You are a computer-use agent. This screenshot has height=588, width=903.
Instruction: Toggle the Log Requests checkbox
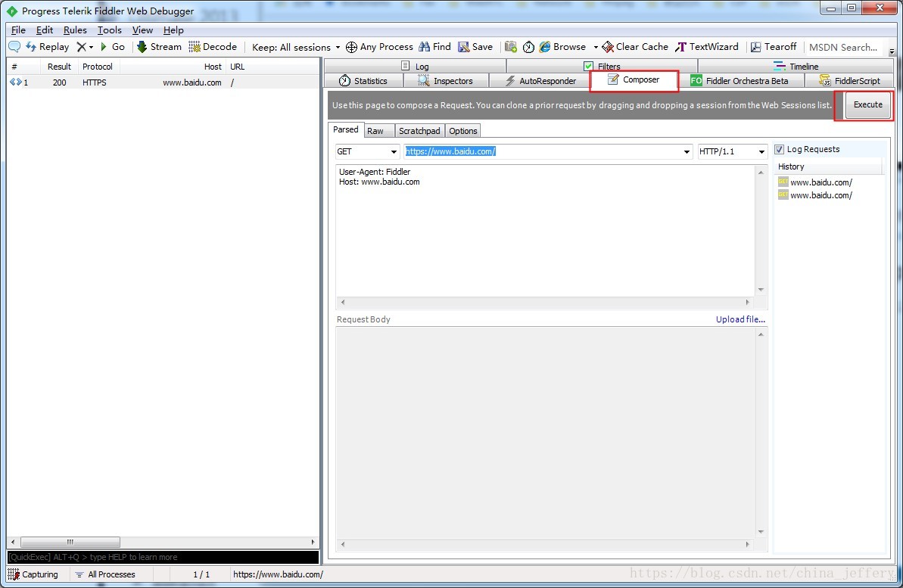click(x=779, y=150)
